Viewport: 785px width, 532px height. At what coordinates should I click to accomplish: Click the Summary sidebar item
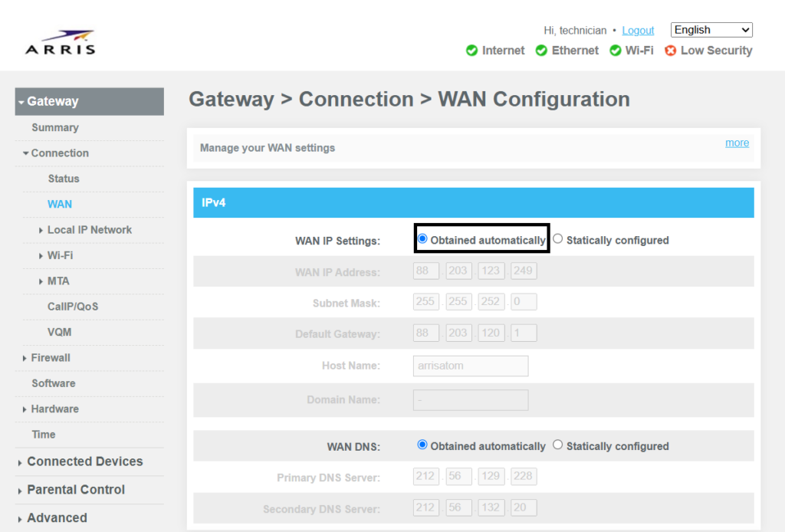pos(54,127)
